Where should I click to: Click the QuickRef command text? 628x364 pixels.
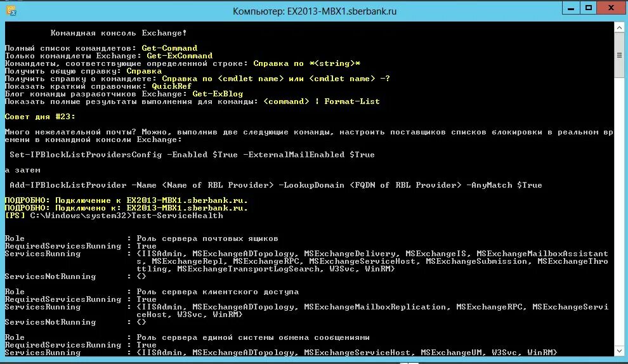click(171, 86)
